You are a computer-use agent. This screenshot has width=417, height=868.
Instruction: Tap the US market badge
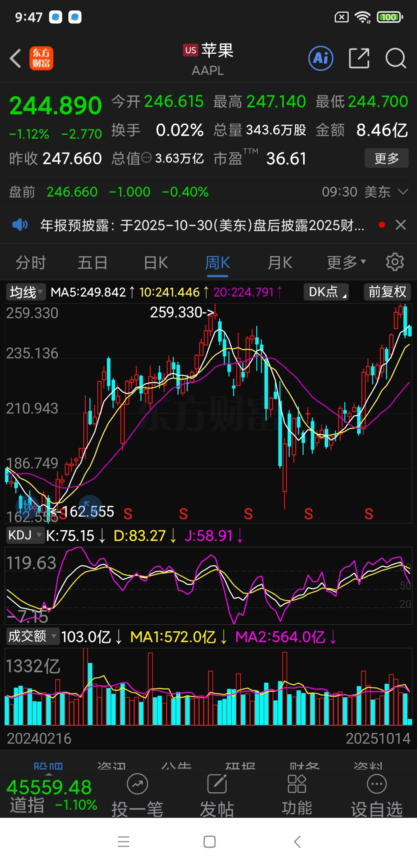[x=191, y=50]
